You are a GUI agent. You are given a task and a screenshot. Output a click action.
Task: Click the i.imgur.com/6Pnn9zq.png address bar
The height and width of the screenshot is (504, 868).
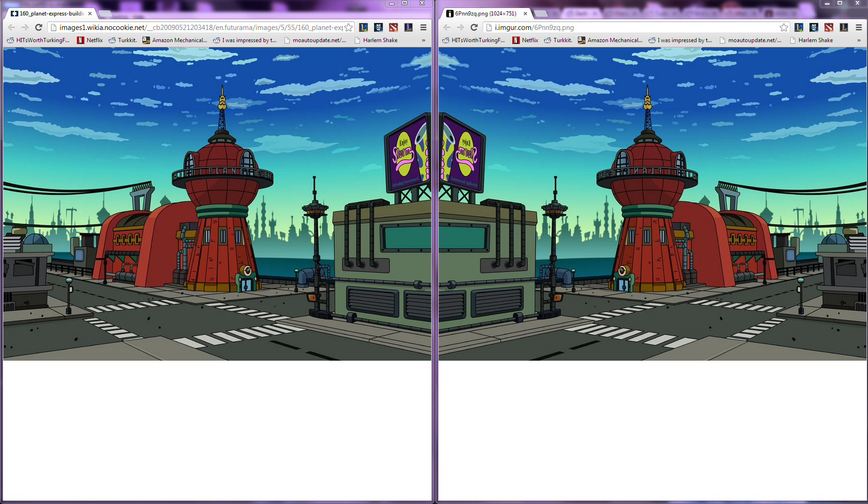coord(637,28)
